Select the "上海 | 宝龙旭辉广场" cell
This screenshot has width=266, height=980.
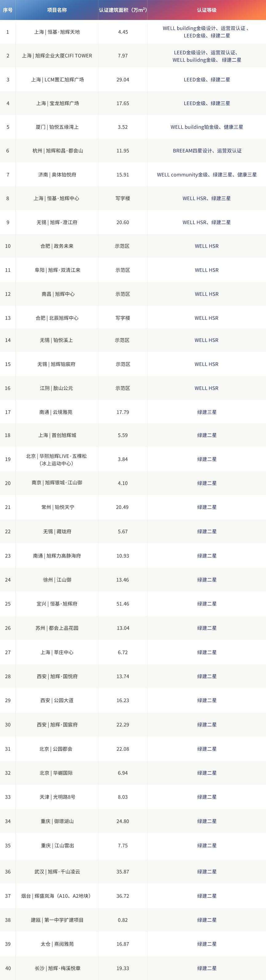tap(58, 103)
